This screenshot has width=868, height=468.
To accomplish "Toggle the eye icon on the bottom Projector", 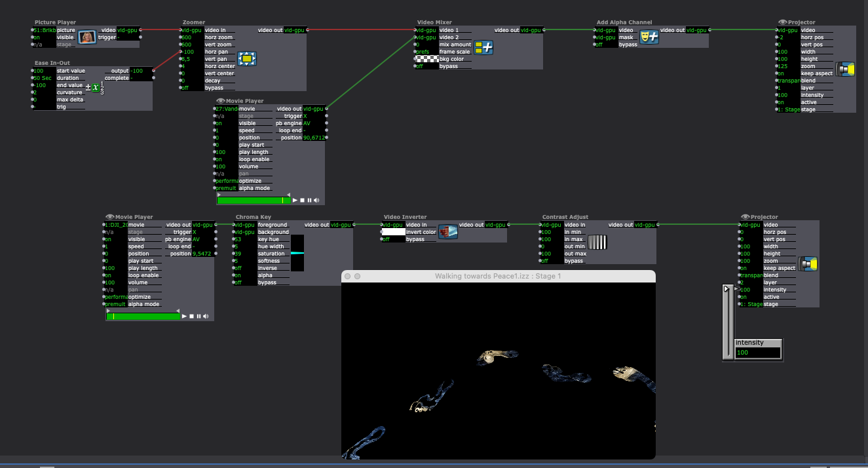I will pyautogui.click(x=745, y=217).
